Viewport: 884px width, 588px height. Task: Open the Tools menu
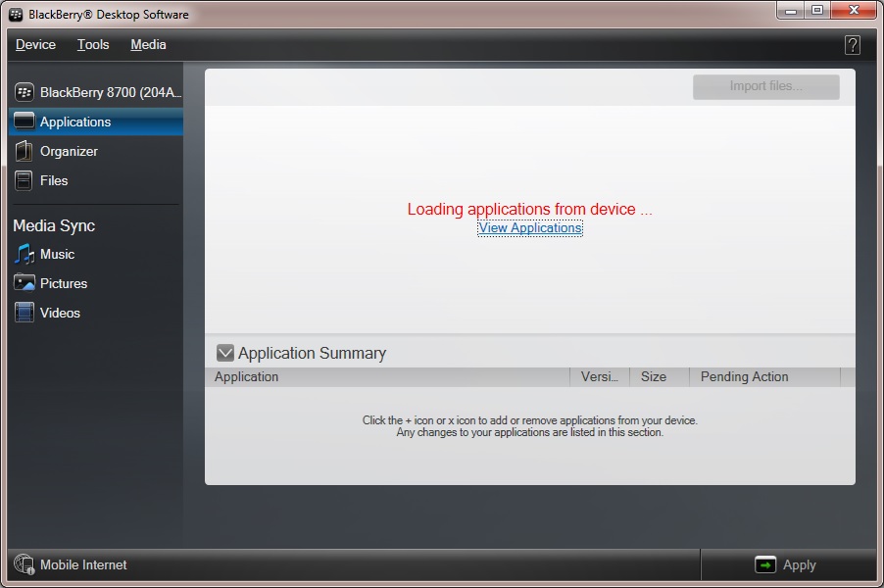(93, 45)
